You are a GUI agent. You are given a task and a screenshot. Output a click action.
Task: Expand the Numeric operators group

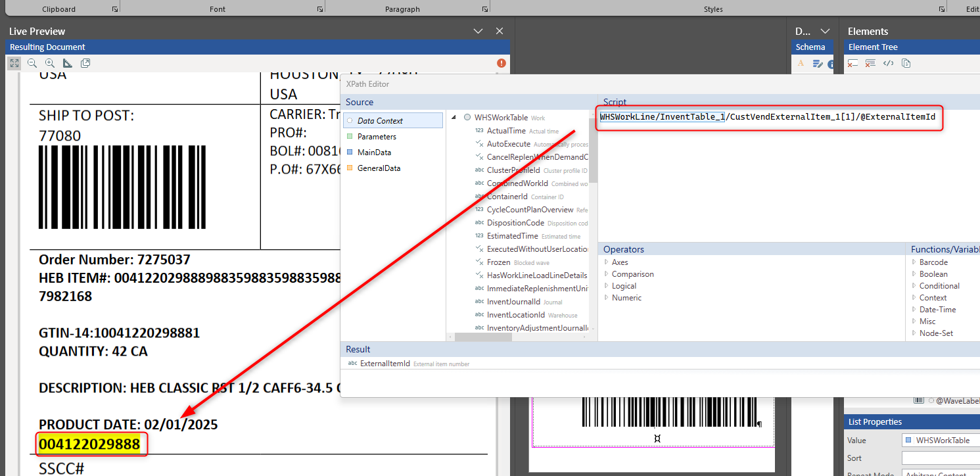pyautogui.click(x=606, y=298)
